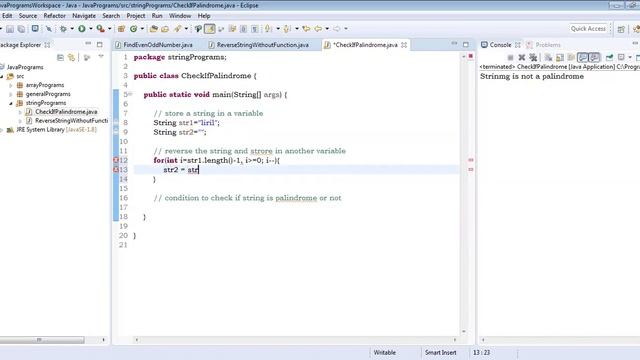Open the Source menu

coord(28,16)
